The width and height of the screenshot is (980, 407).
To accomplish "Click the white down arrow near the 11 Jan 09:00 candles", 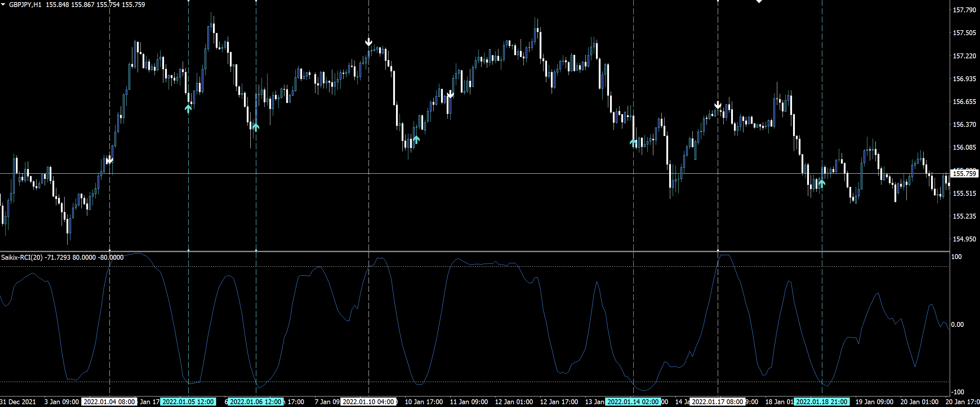I will click(451, 94).
